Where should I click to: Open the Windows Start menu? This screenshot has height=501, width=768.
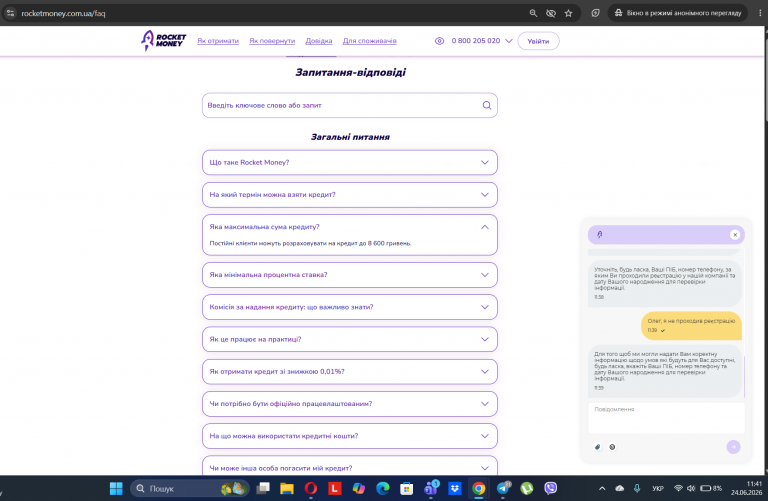(x=116, y=488)
